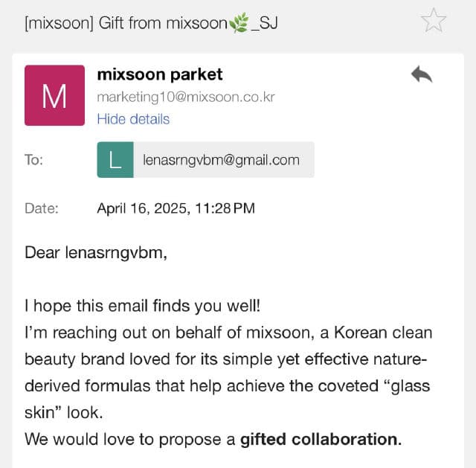Select sender name mixsoon parket
The height and width of the screenshot is (468, 476).
[160, 74]
